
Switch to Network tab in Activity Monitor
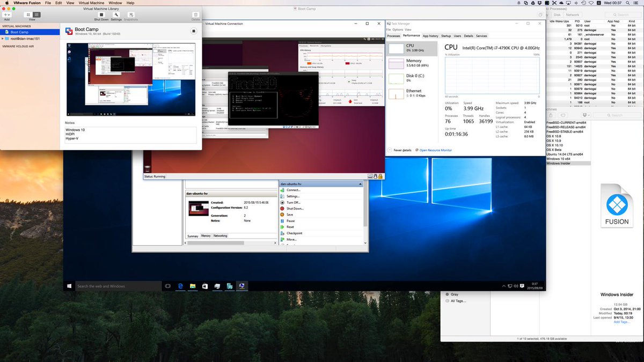[572, 15]
